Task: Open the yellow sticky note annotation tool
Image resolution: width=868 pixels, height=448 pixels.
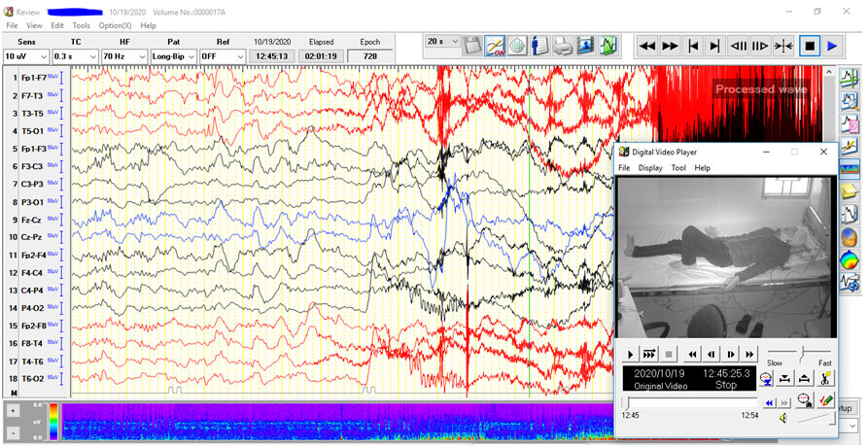Action: [849, 190]
